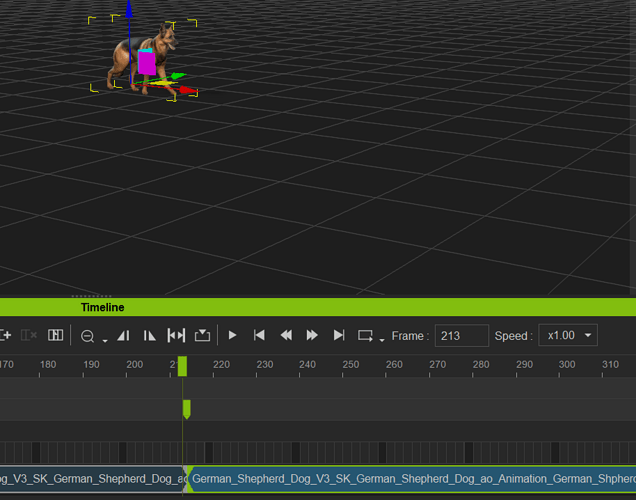This screenshot has width=636, height=500.
Task: Click the magenta plane handle on gizmo
Action: tap(147, 63)
